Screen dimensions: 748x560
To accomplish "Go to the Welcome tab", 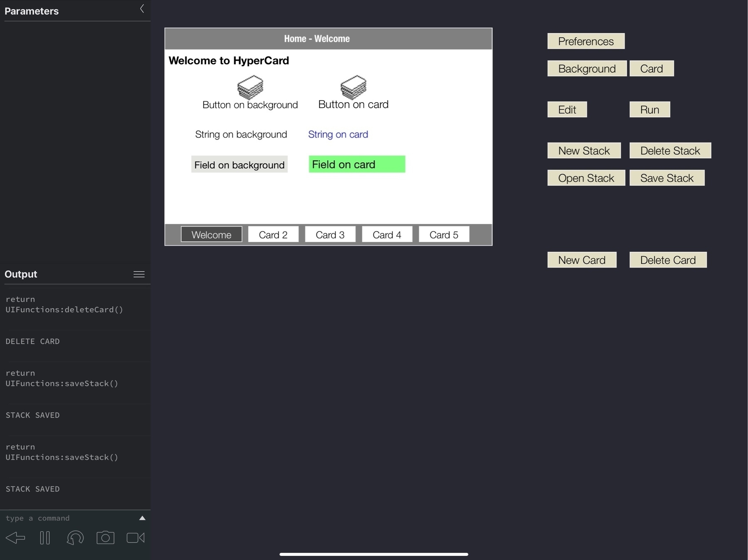I will (211, 235).
